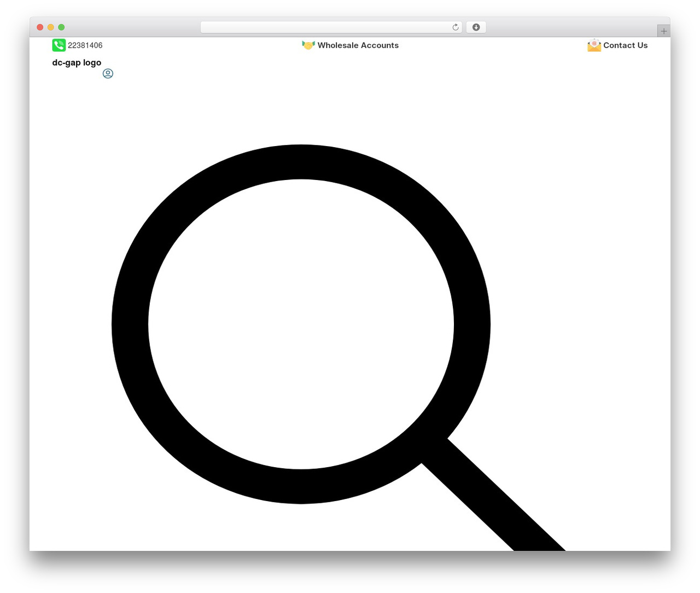Minimize the window using the yellow button
This screenshot has height=593, width=700.
point(51,27)
